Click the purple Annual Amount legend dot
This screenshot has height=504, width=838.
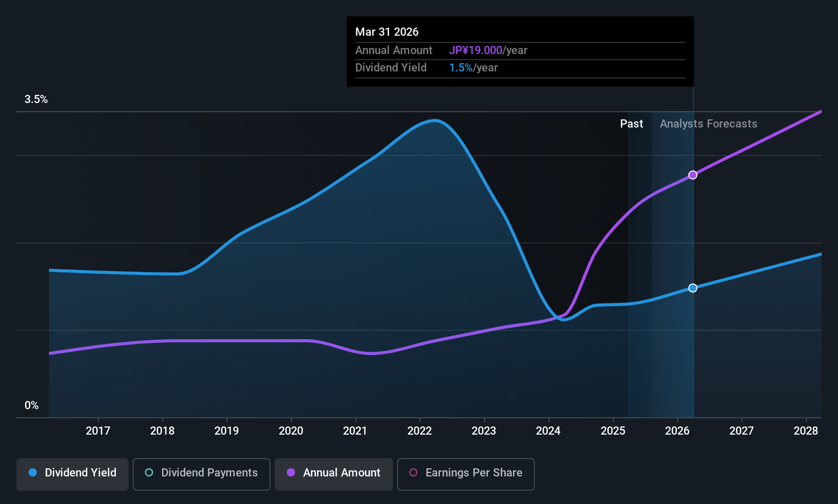pos(291,473)
